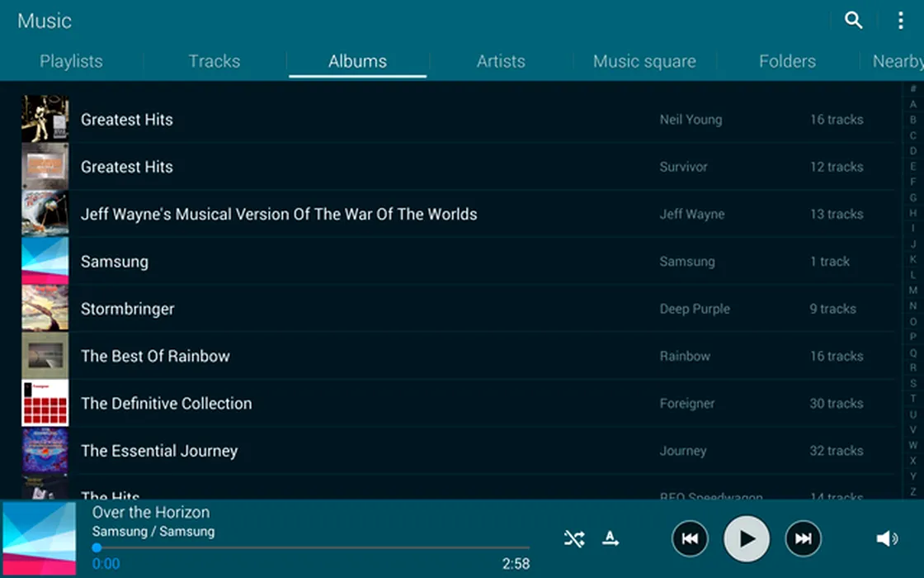
Task: Select the Albums tab
Action: [x=358, y=61]
